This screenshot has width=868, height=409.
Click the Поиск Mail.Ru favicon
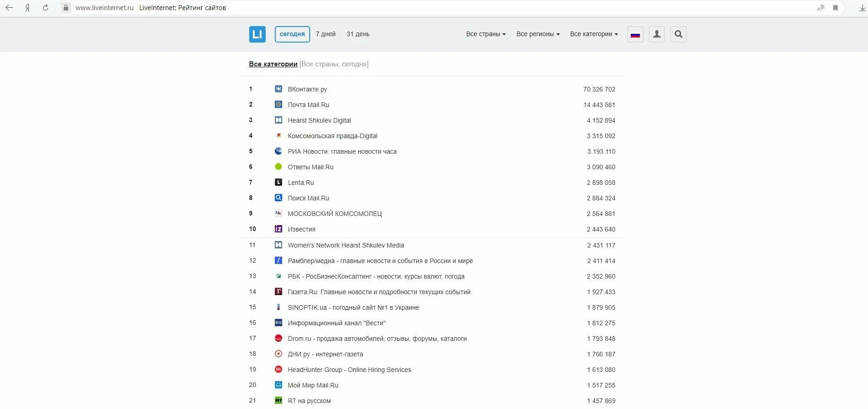278,198
